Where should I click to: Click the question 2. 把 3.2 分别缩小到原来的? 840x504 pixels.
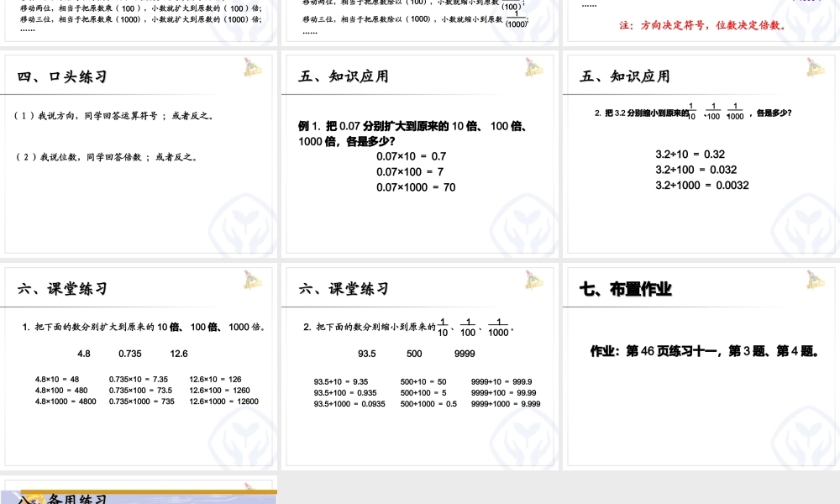click(x=693, y=113)
